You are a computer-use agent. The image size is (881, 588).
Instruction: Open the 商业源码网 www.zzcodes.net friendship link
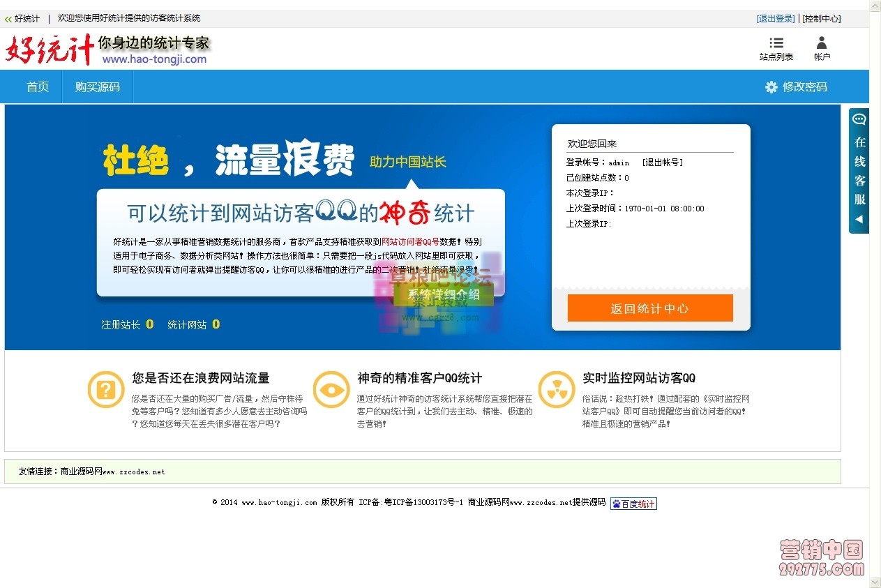point(112,471)
